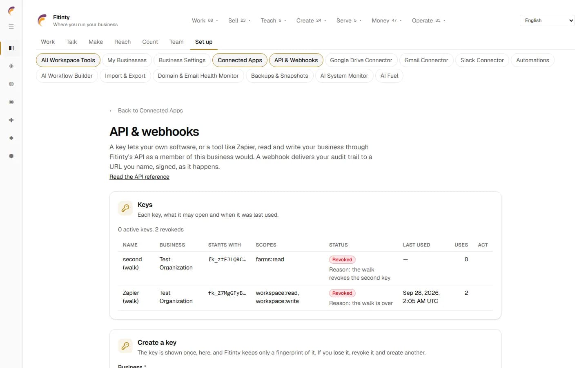Open the Slack Connector page
Image resolution: width=588 pixels, height=368 pixels.
click(482, 60)
